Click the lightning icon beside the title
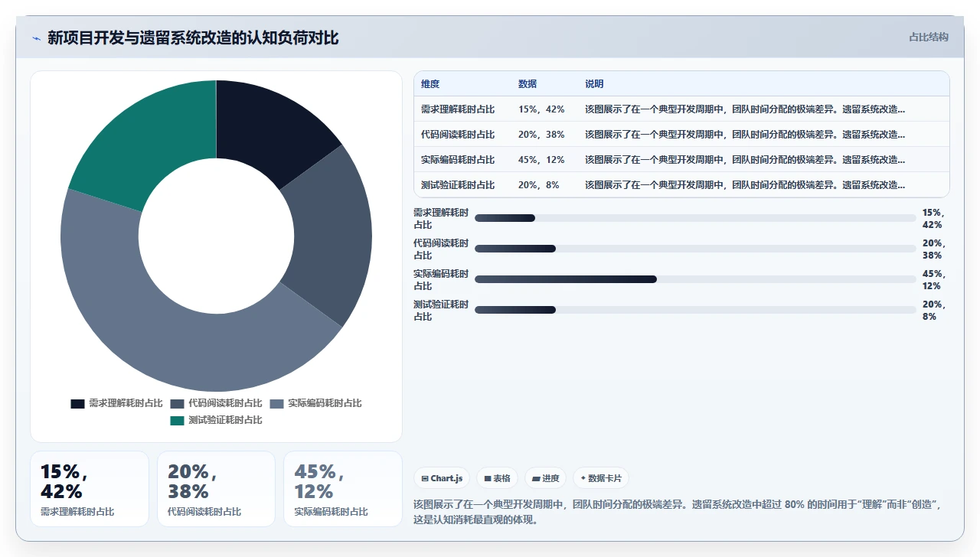The image size is (980, 557). point(36,38)
